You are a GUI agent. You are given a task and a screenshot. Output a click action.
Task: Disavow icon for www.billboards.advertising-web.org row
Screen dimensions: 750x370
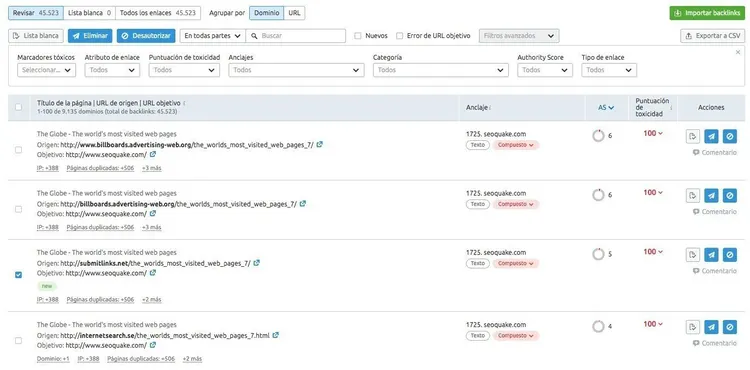(729, 136)
